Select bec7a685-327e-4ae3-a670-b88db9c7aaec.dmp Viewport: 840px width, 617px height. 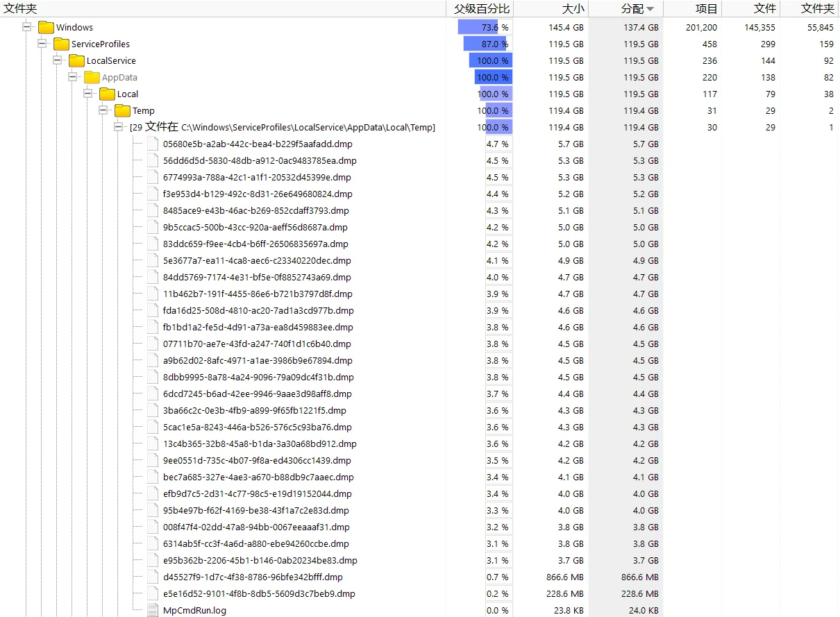tap(258, 477)
